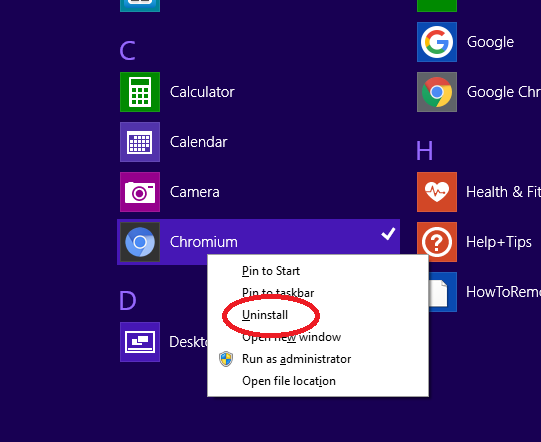Open the Calculator app icon

140,92
